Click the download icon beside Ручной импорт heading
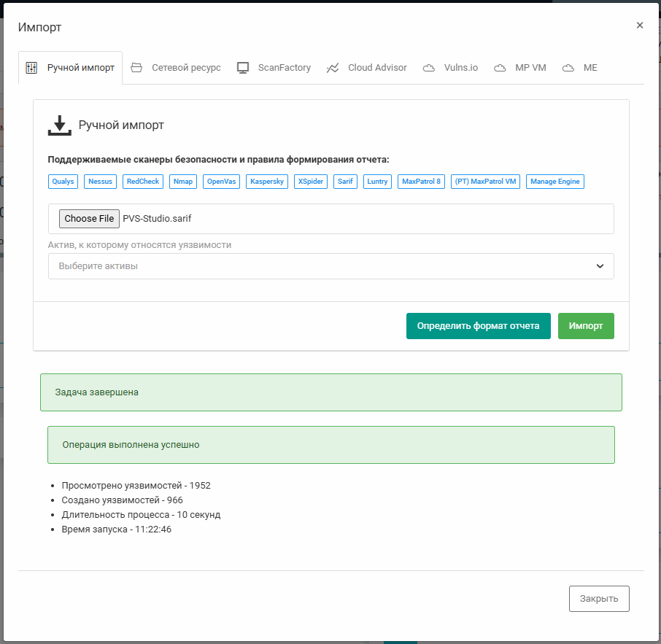Screen dimensions: 661x644 (60, 124)
